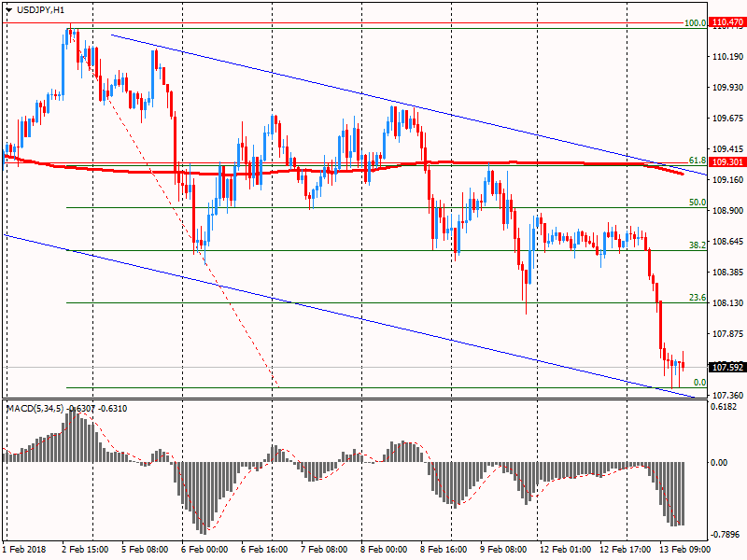747x560 pixels.
Task: Click the Fibonacci 23.6 level label
Action: (698, 298)
